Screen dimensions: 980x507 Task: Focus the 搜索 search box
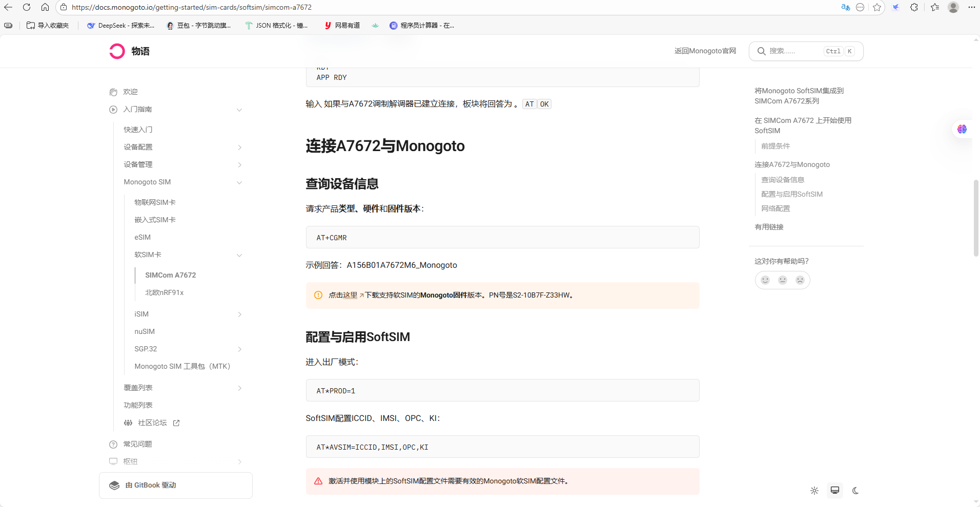point(806,51)
